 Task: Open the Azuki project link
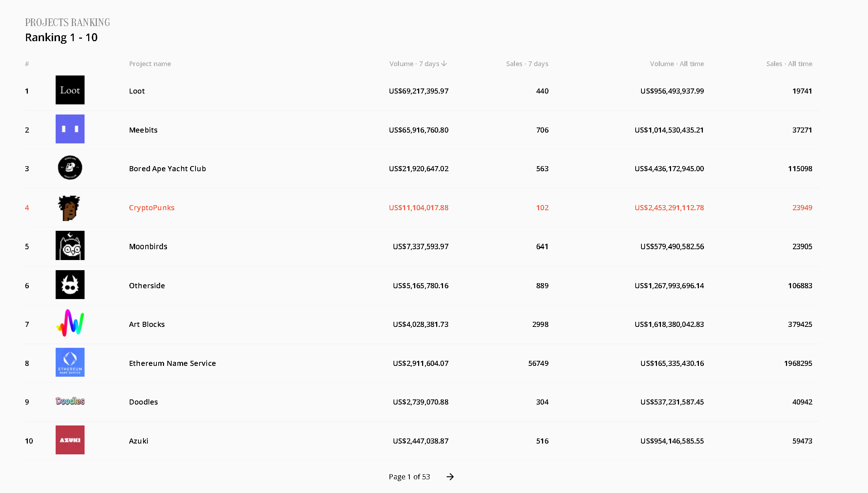click(x=139, y=441)
